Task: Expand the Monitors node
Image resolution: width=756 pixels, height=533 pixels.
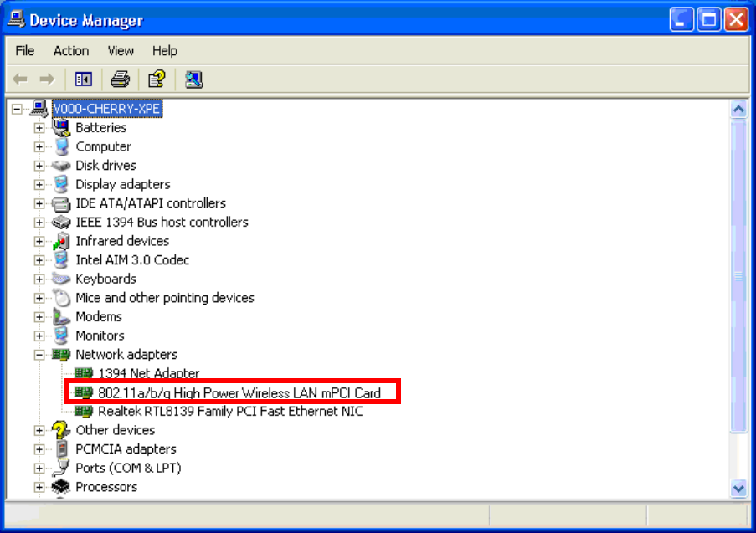Action: tap(39, 336)
